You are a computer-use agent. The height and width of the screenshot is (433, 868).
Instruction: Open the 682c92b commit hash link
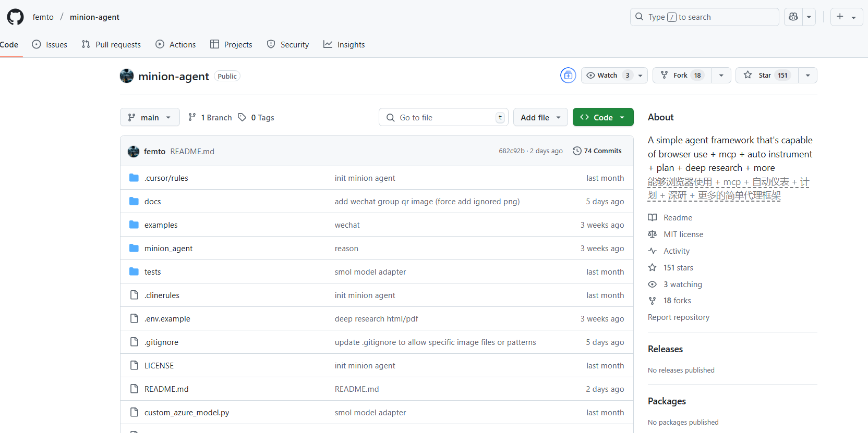(x=512, y=151)
